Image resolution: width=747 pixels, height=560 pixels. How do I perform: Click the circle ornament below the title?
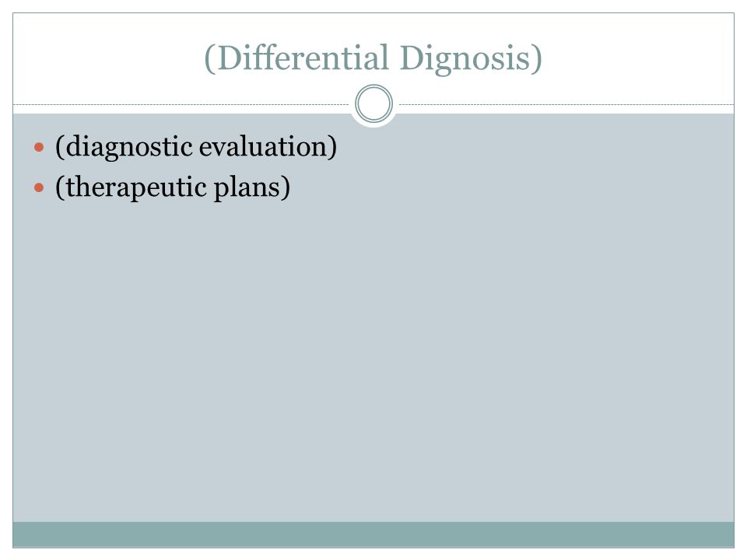(373, 103)
